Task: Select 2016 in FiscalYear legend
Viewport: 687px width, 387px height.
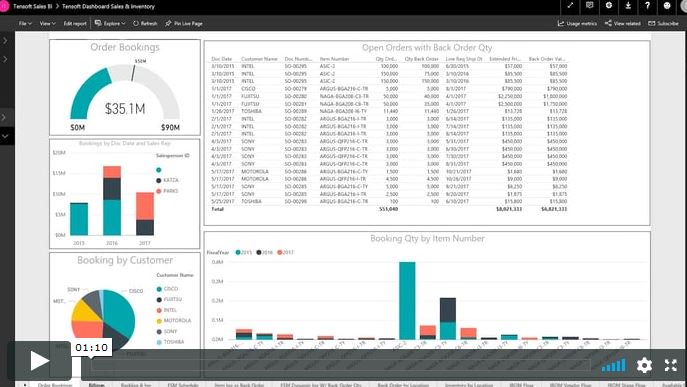Action: (265, 252)
